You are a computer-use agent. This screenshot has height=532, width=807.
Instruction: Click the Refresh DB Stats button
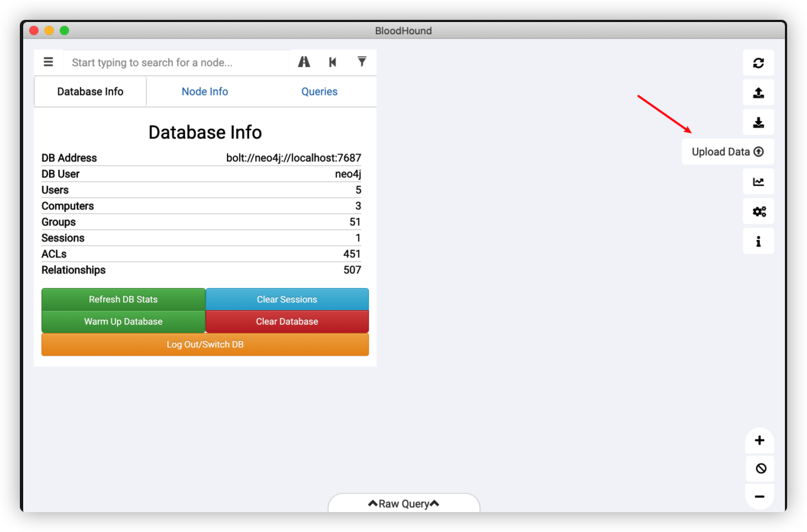point(123,299)
